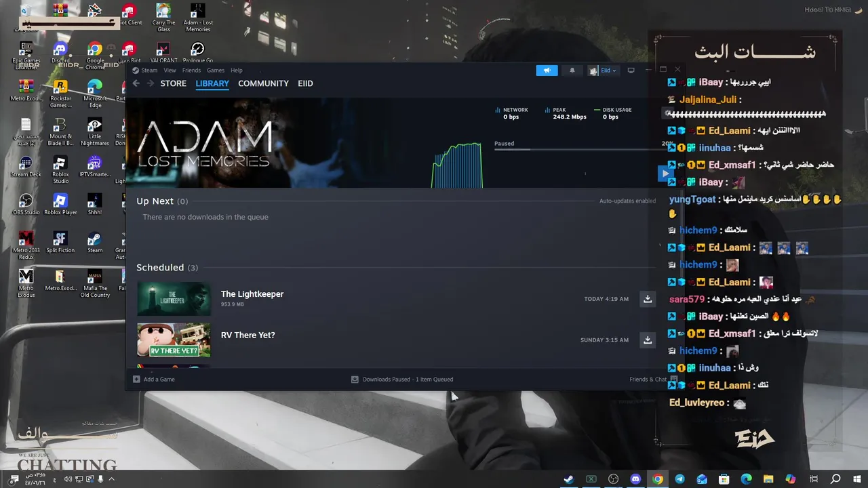Open IPTVSmarters desktop shortcut
The width and height of the screenshot is (868, 488).
point(95,167)
